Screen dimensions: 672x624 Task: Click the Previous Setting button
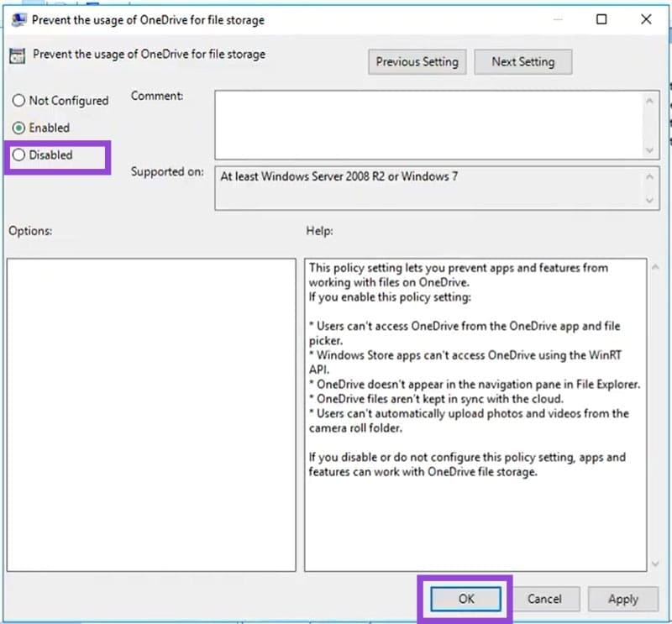click(417, 62)
